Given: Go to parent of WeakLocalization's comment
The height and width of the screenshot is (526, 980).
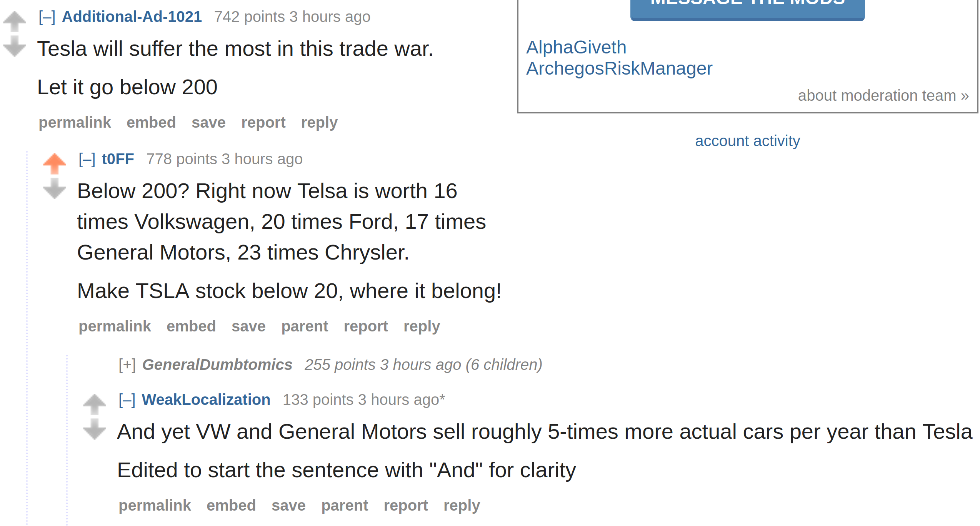Looking at the screenshot, I should [x=345, y=506].
